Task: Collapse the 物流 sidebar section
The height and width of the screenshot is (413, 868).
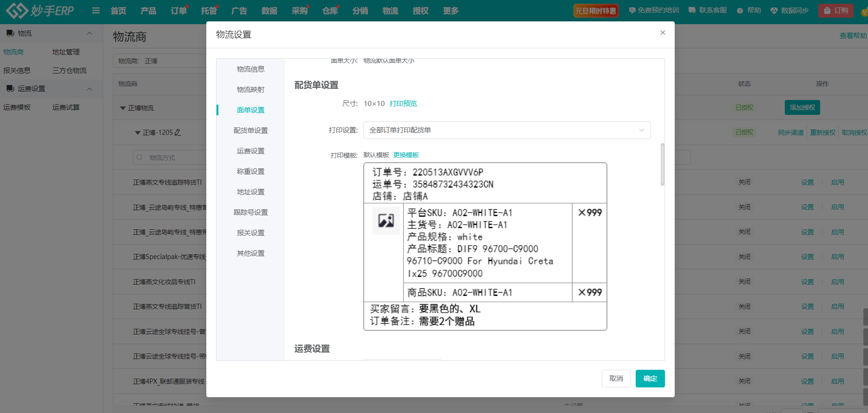Action: coord(90,33)
